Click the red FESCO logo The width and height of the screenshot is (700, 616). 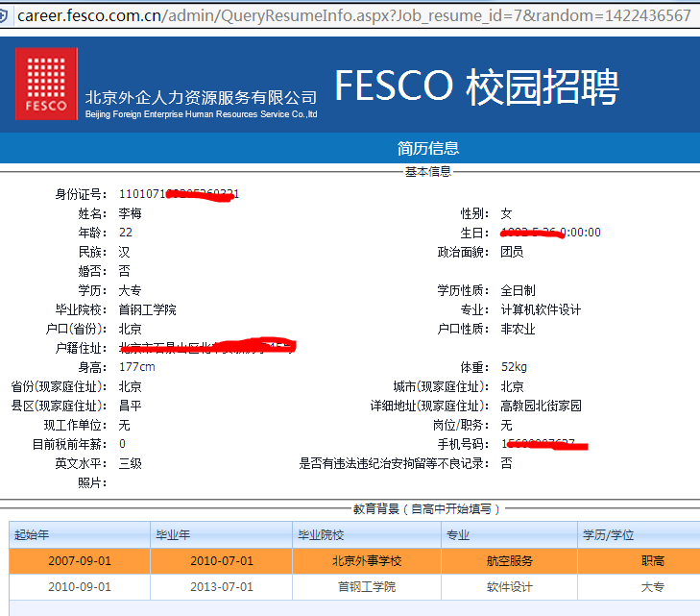pos(46,84)
